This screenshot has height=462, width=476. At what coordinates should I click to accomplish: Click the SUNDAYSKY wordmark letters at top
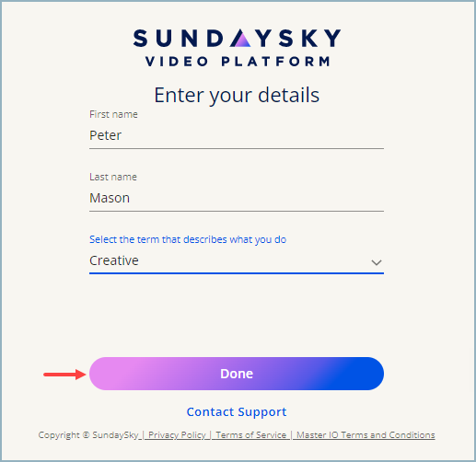coord(237,38)
